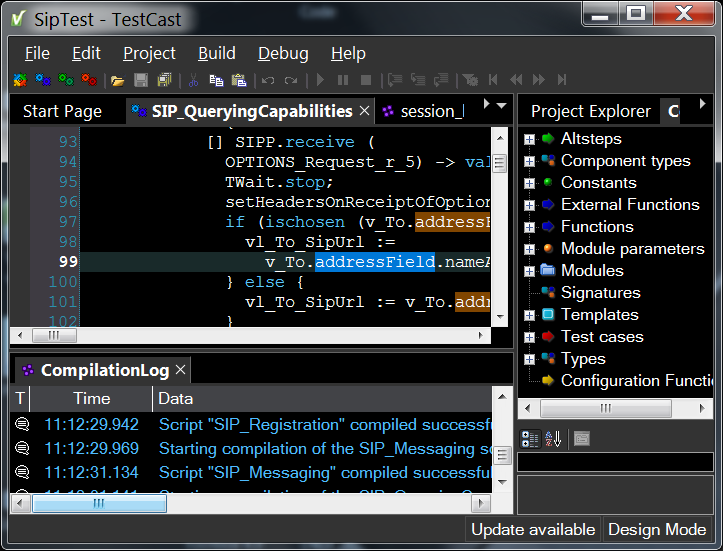The width and height of the screenshot is (723, 551).
Task: Sort properties alphabetically with A-Z icon
Action: coord(553,439)
